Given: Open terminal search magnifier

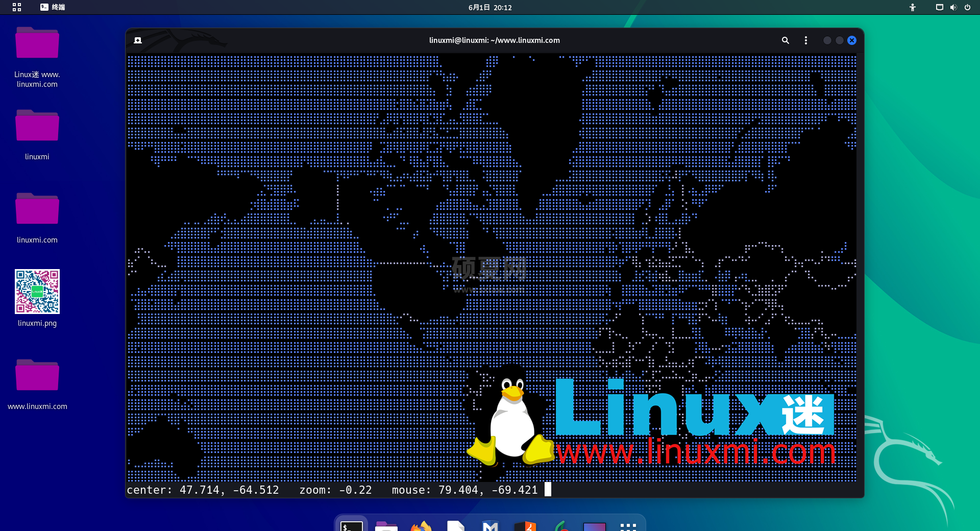Looking at the screenshot, I should (786, 40).
